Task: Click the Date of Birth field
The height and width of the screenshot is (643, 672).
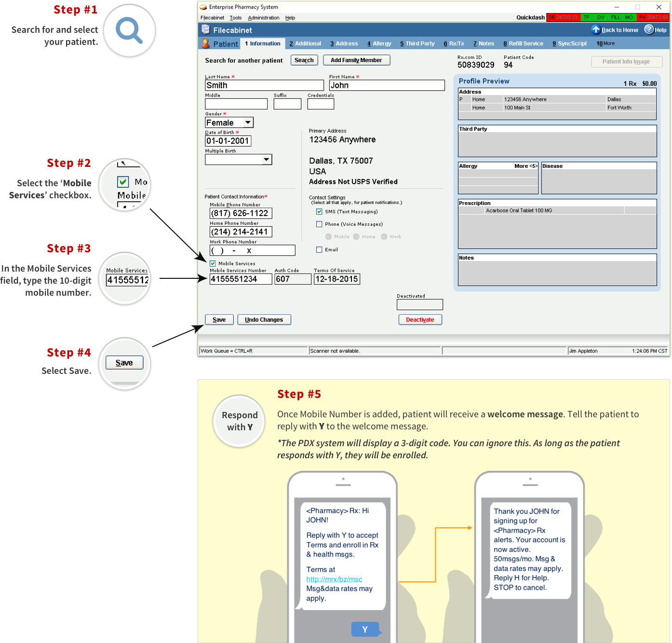Action: (228, 141)
